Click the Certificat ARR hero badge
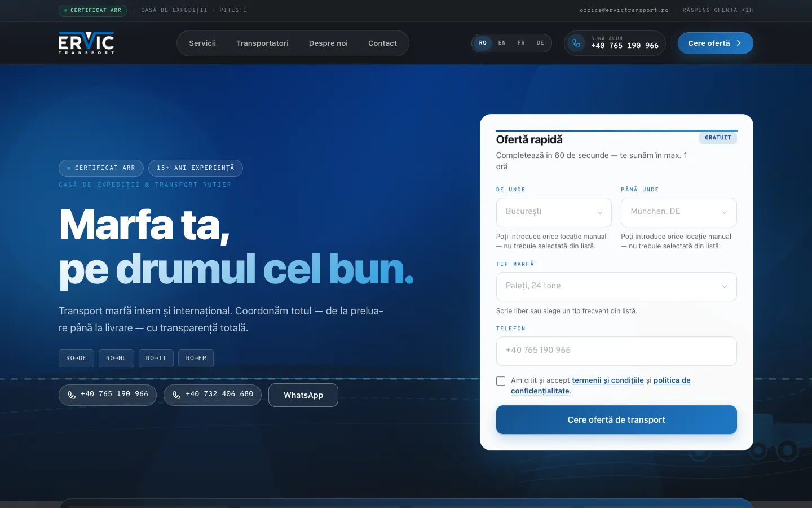 [x=101, y=168]
